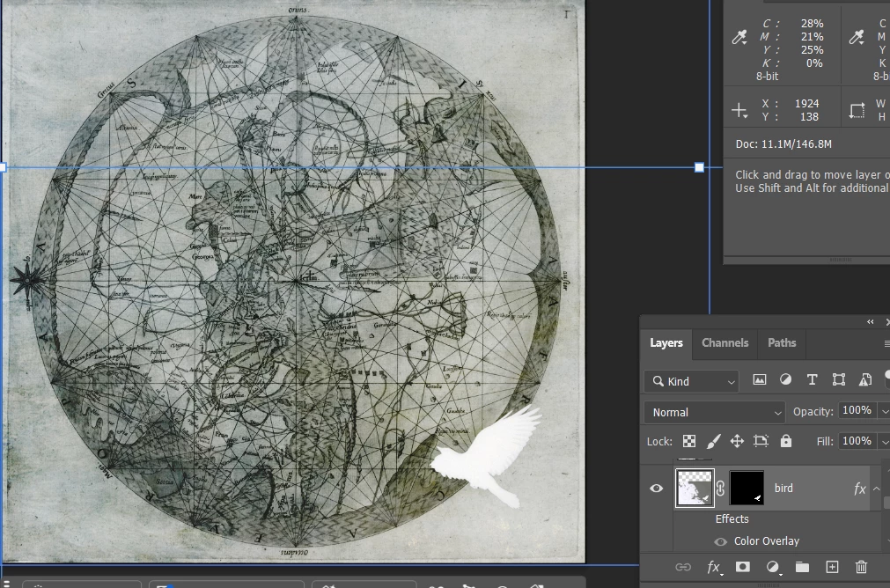Click the Color Overlay effect label
Viewport: 890px width, 588px height.
click(766, 540)
